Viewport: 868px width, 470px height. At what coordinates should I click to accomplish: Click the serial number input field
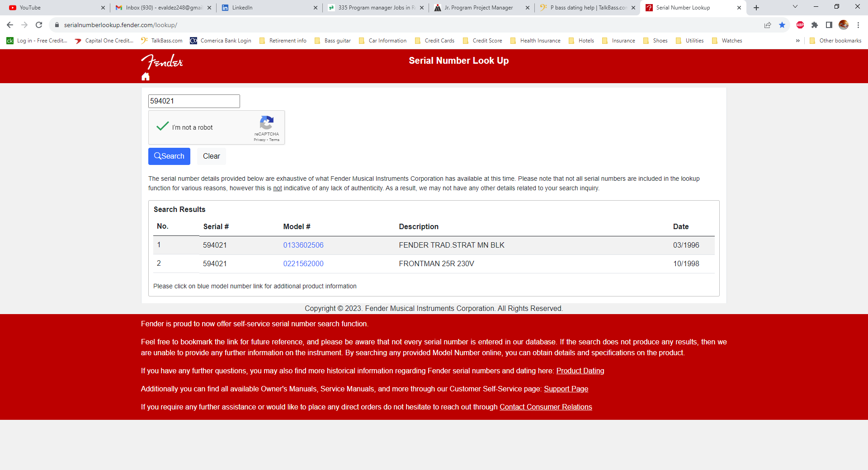pyautogui.click(x=194, y=101)
